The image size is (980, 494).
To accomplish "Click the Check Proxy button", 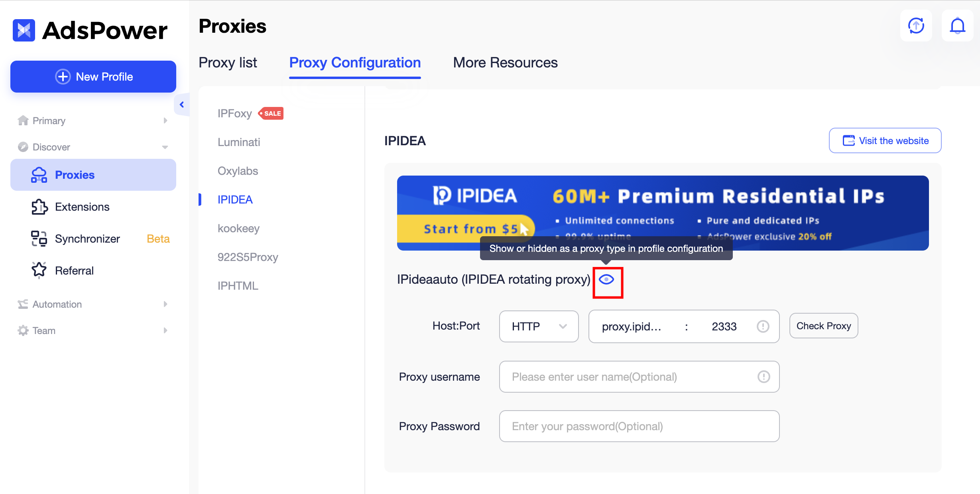I will [x=823, y=326].
